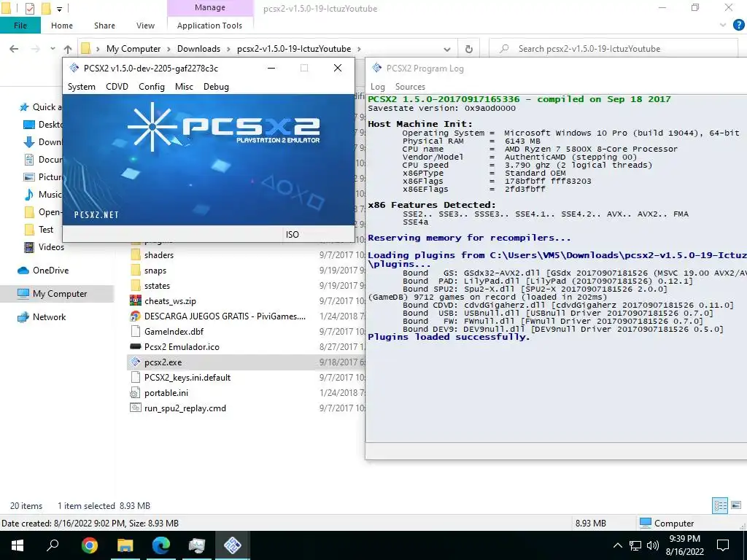The height and width of the screenshot is (560, 747).
Task: Click My Computer in the address breadcrumb
Action: 133,49
